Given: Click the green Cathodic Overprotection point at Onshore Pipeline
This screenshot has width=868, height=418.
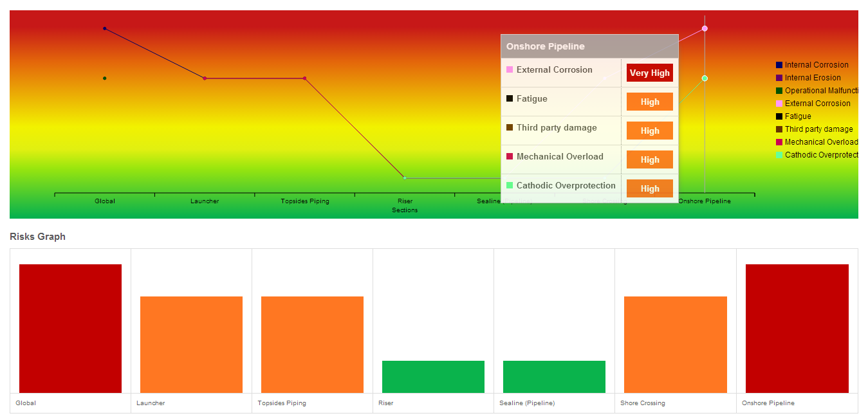Looking at the screenshot, I should pyautogui.click(x=705, y=78).
